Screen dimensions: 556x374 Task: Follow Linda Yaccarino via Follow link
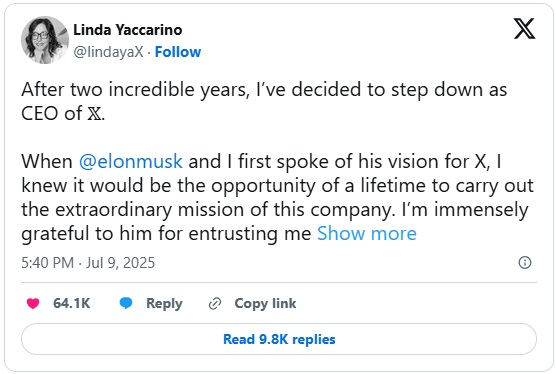point(178,52)
